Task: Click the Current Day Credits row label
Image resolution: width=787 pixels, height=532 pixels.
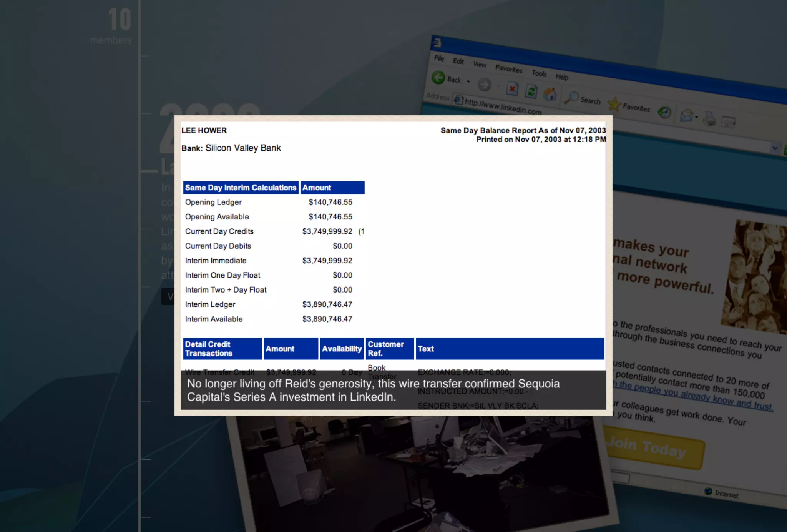Action: tap(219, 231)
